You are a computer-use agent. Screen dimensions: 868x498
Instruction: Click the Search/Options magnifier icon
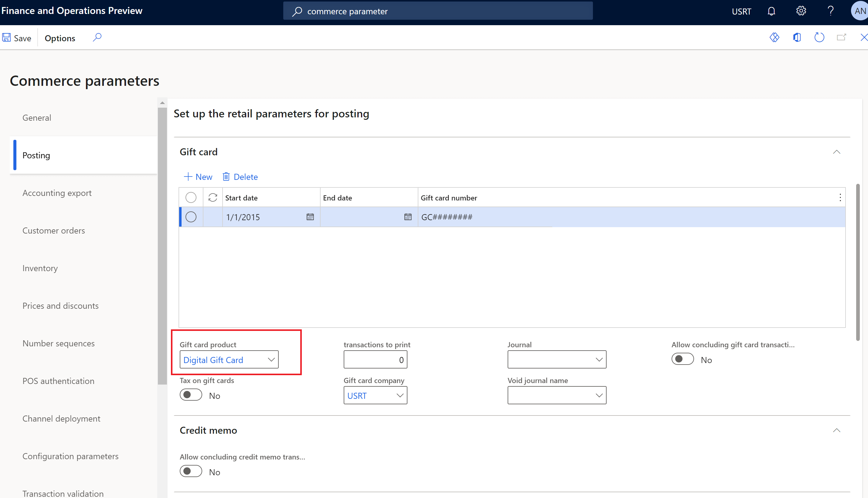pos(97,38)
